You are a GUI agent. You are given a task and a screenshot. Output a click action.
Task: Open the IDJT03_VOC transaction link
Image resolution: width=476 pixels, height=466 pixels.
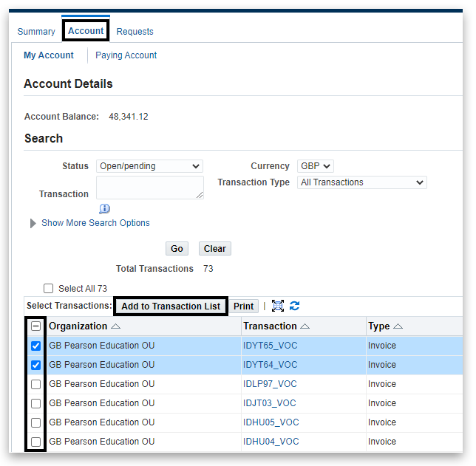pyautogui.click(x=269, y=403)
